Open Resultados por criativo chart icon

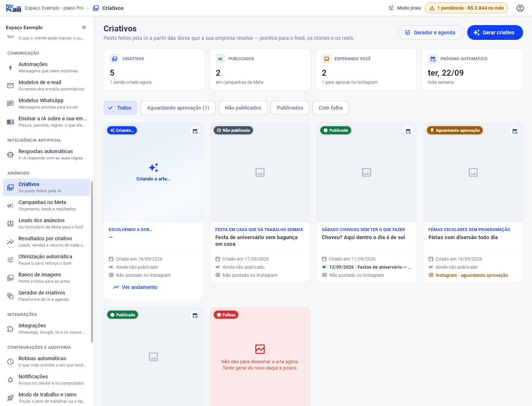[10, 242]
